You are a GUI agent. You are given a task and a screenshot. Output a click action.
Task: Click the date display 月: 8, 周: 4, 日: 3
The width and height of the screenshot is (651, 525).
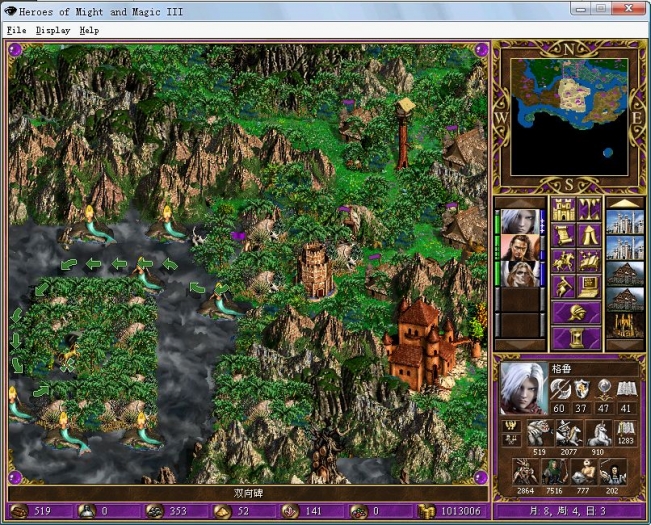click(568, 511)
